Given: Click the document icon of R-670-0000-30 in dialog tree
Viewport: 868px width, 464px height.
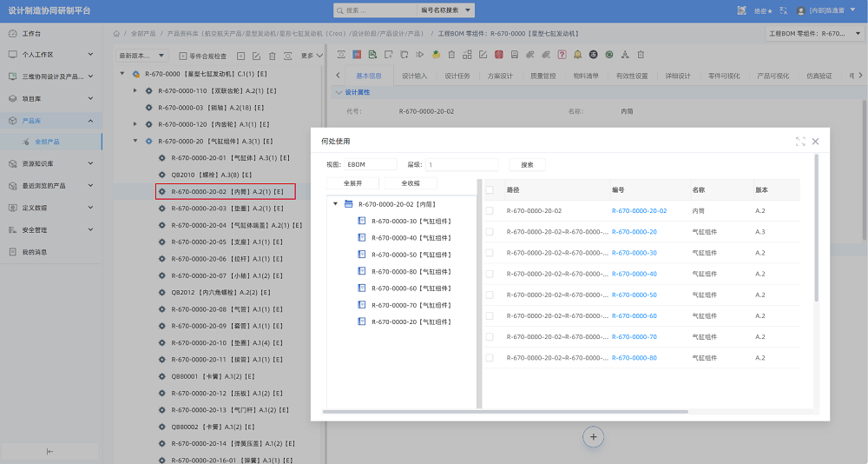Looking at the screenshot, I should pos(361,221).
